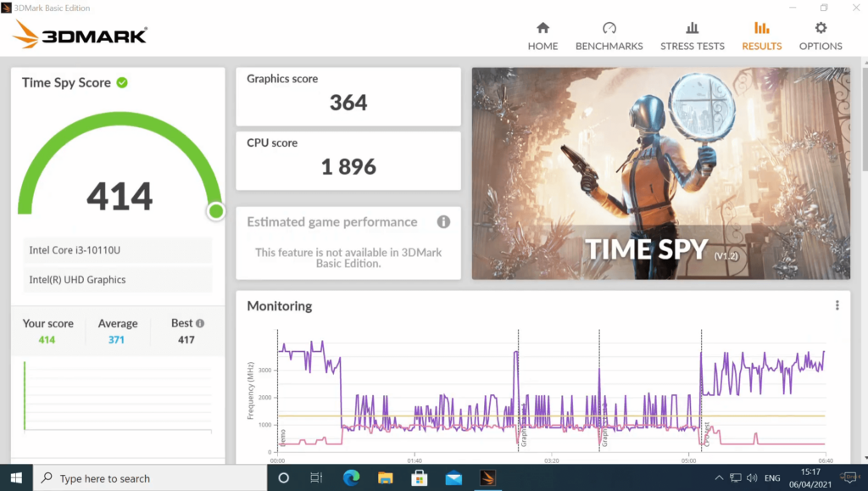Open info icon for Estimated game performance
Screen dimensions: 868x491
[443, 222]
